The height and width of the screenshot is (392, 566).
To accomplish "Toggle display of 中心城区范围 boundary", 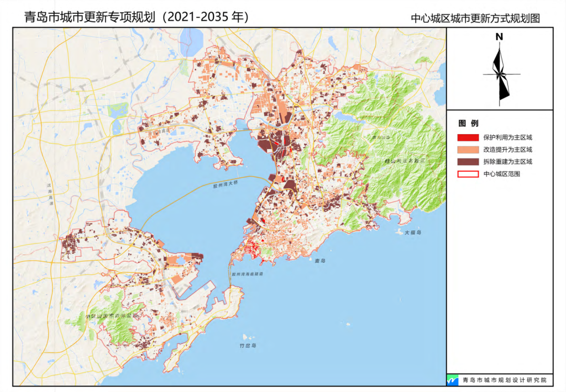I will 503,174.
